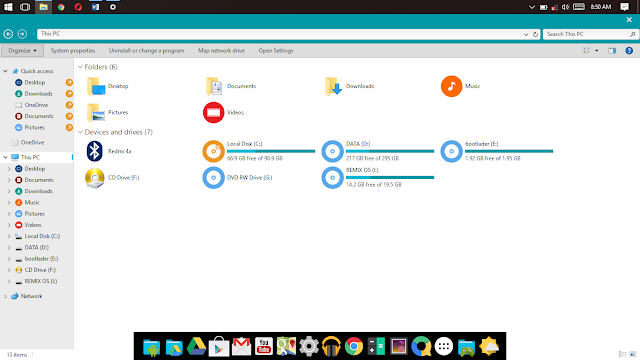
Task: Open the Action Center notification icon
Action: [x=624, y=7]
